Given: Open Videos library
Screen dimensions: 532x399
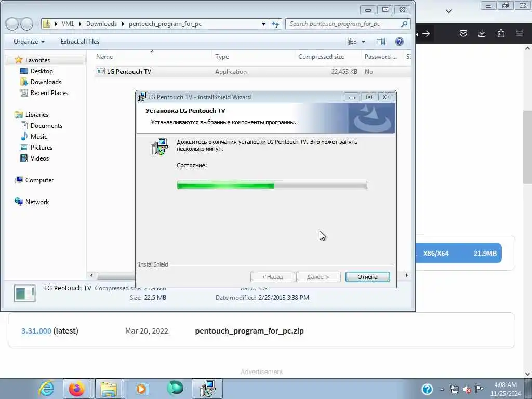Looking at the screenshot, I should 39,158.
